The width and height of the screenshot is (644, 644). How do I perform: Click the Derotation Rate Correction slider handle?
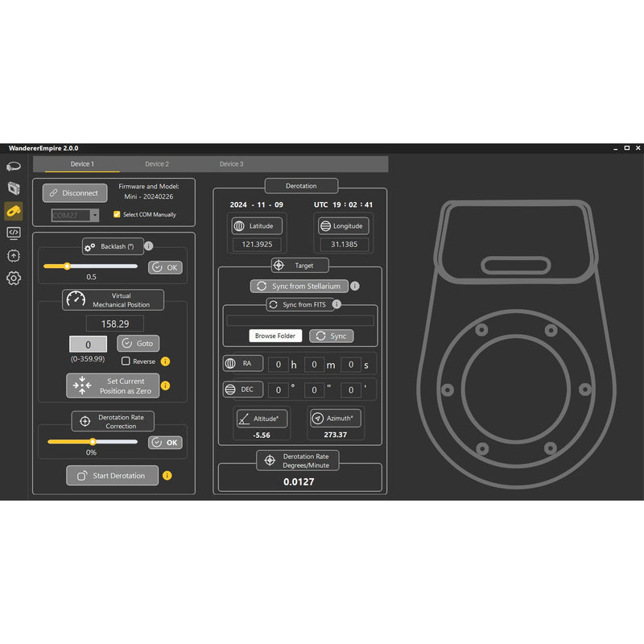(93, 441)
